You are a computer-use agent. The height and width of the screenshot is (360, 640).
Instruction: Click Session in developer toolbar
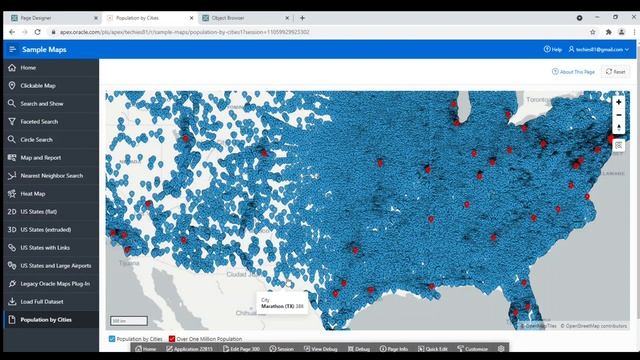[x=282, y=349]
